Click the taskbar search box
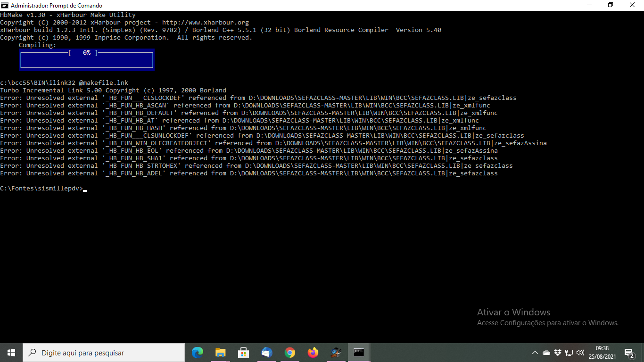Screen dimensions: 644x362 click(x=104, y=353)
